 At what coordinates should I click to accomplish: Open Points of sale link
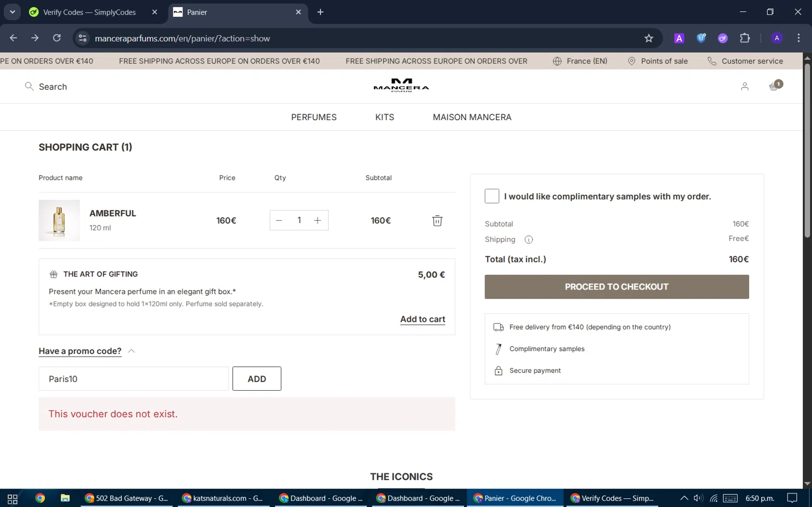[x=658, y=61]
